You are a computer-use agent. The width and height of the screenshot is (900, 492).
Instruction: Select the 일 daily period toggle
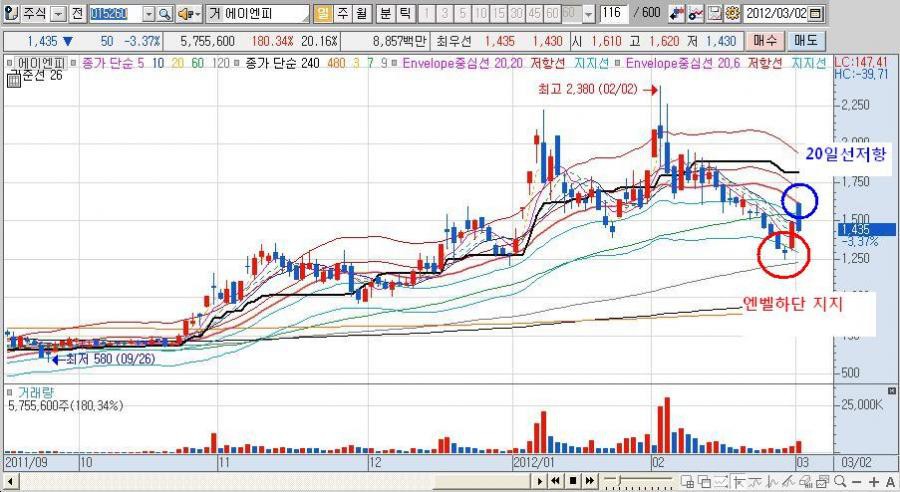tap(323, 14)
